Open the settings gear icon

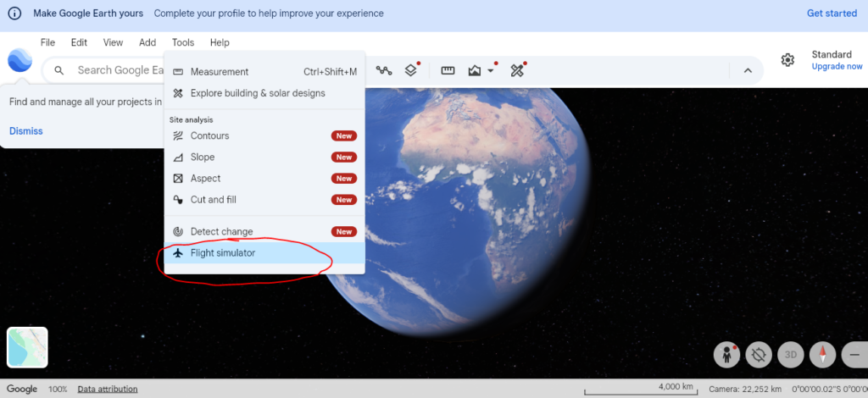(x=787, y=59)
